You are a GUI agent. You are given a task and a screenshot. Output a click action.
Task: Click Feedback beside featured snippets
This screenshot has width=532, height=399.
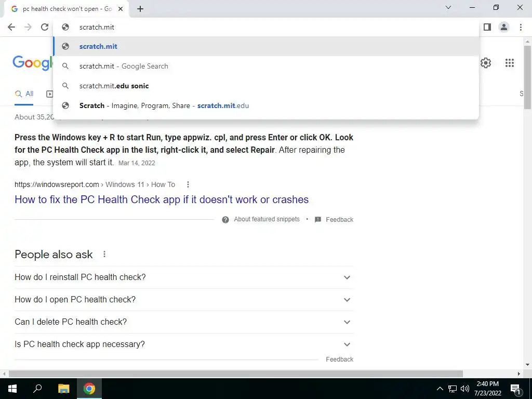(x=339, y=220)
